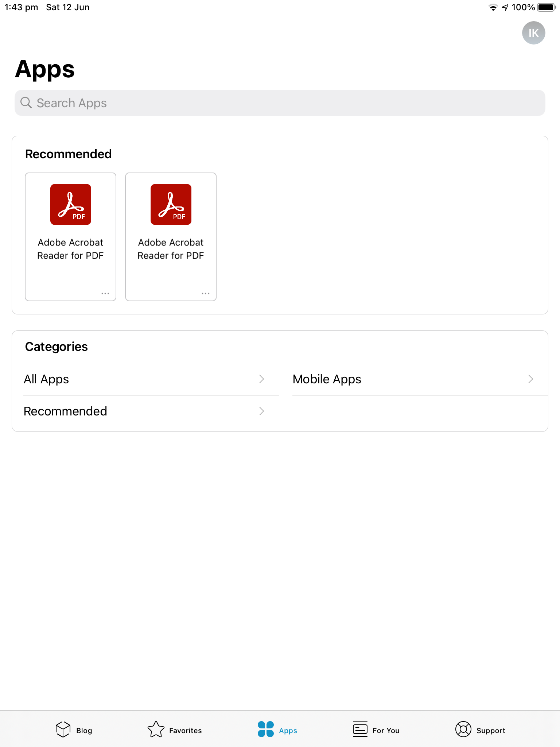Viewport: 560px width, 747px height.
Task: Tap the For You news icon
Action: pyautogui.click(x=360, y=729)
